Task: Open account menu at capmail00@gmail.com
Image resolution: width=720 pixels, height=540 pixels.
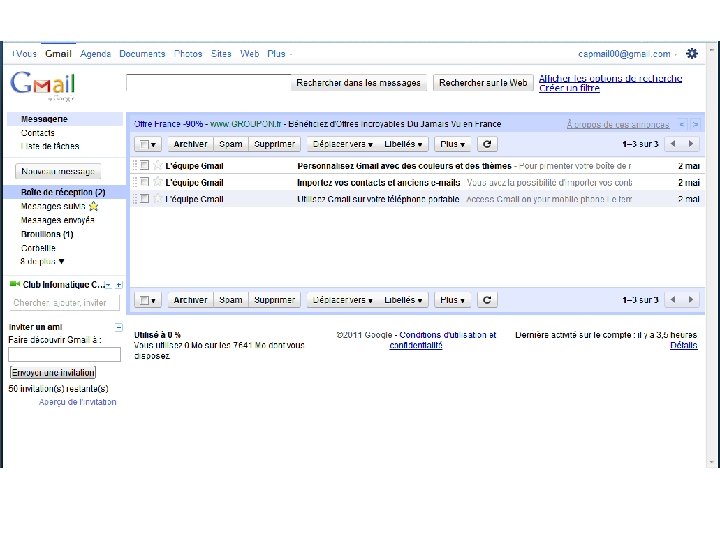Action: 627,54
